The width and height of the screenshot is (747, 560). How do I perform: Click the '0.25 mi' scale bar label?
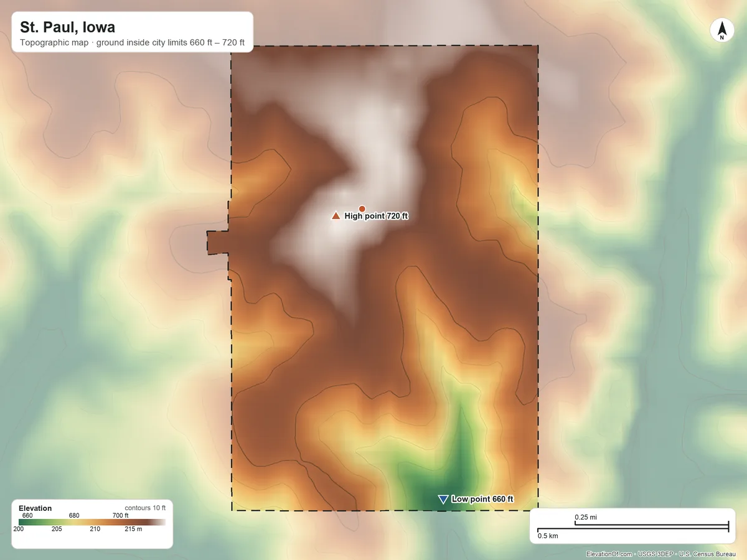[586, 517]
